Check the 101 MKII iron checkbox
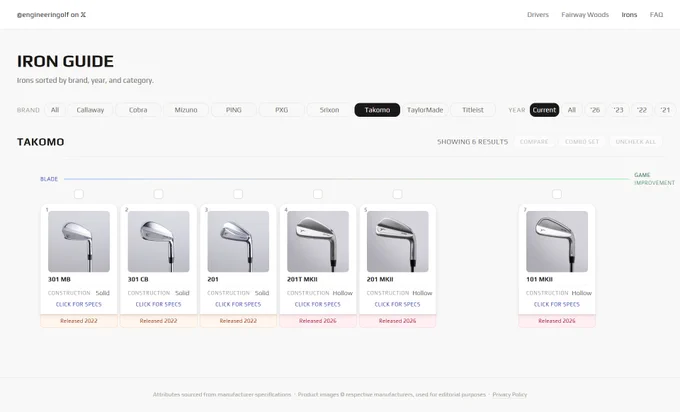Viewport: 680px width, 412px height. [557, 194]
